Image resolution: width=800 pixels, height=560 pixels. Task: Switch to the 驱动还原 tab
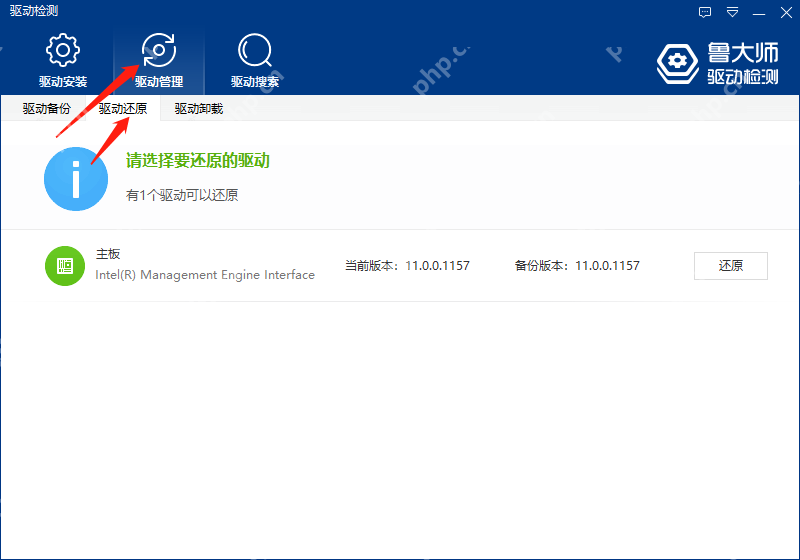(x=122, y=108)
